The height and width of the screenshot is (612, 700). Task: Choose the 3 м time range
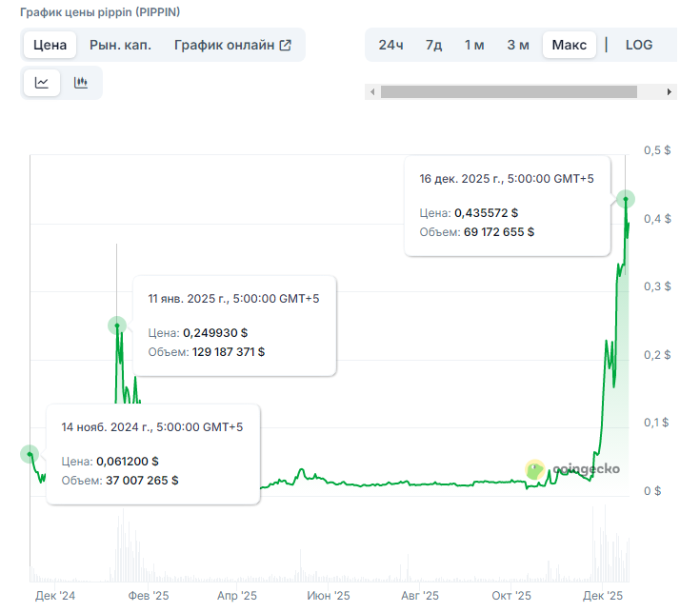518,45
